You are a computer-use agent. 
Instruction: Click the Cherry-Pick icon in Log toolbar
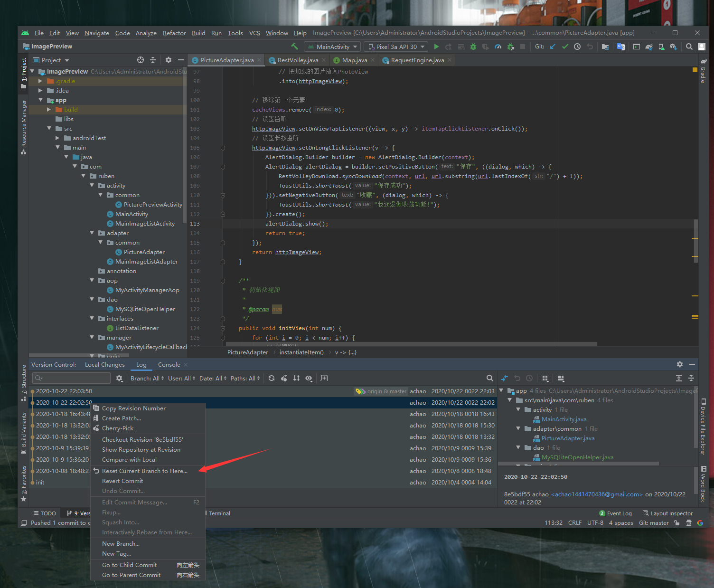(284, 378)
